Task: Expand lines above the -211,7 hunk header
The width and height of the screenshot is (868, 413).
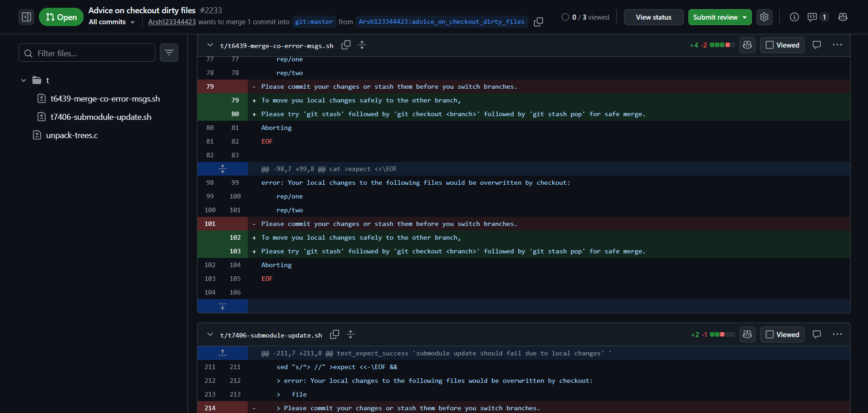Action: 223,353
